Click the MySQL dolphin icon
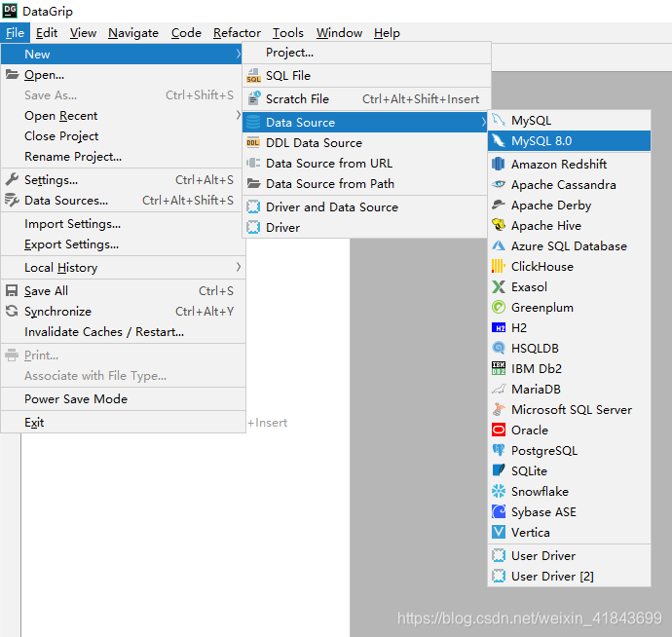 tap(498, 120)
